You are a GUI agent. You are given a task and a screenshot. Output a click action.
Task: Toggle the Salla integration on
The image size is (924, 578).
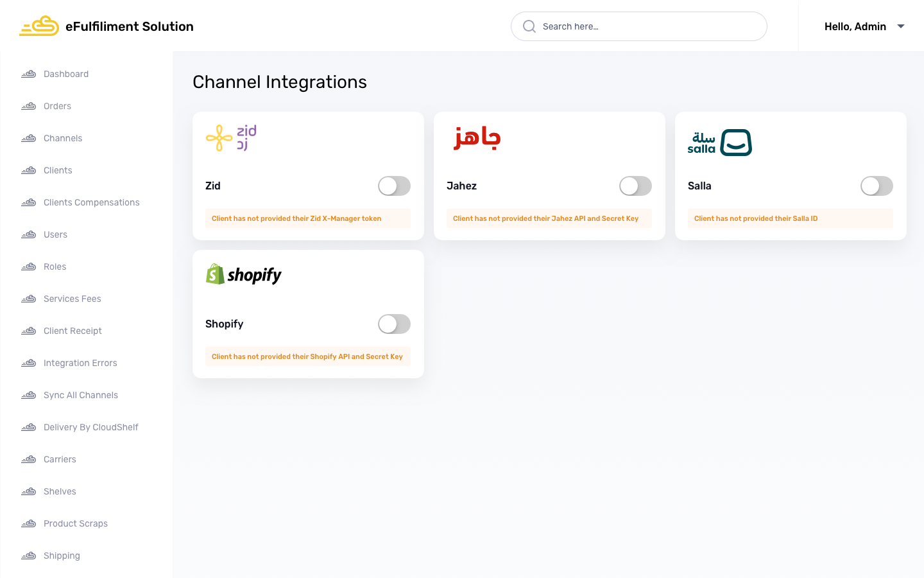877,186
